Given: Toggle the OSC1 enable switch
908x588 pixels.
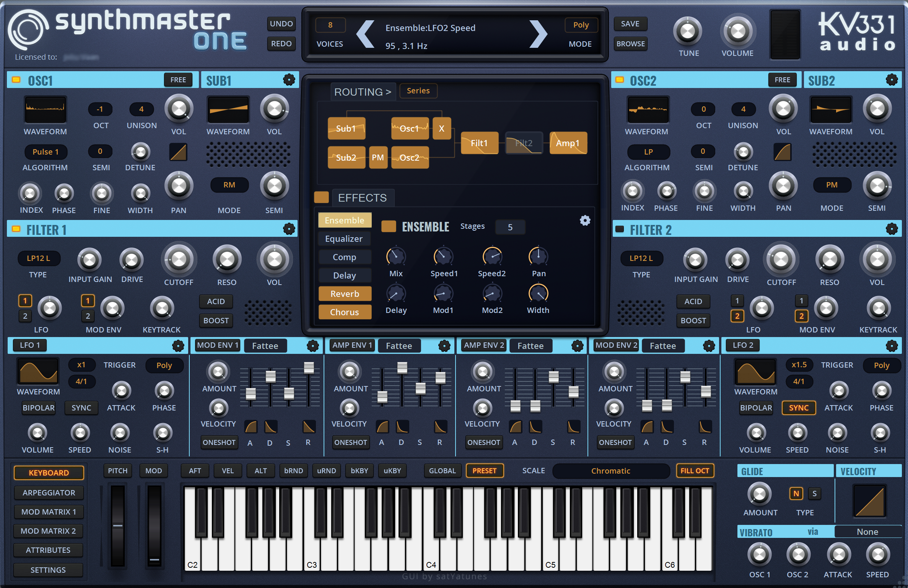Looking at the screenshot, I should 16,80.
